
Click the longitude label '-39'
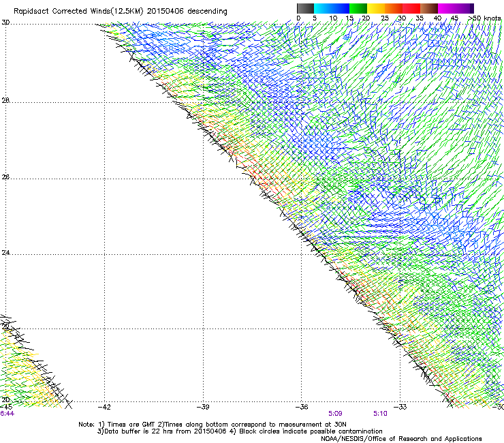click(203, 407)
